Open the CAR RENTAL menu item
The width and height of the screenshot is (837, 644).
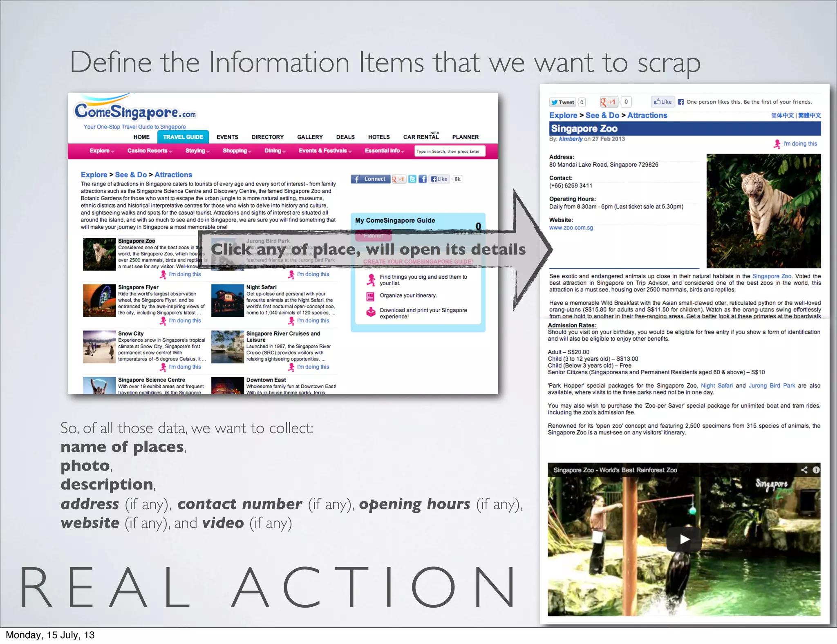click(421, 137)
